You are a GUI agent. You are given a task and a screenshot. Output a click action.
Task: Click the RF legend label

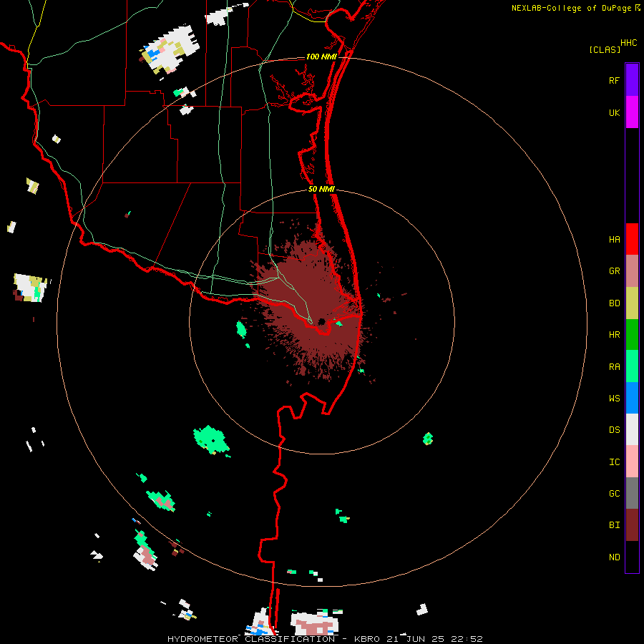(x=614, y=80)
